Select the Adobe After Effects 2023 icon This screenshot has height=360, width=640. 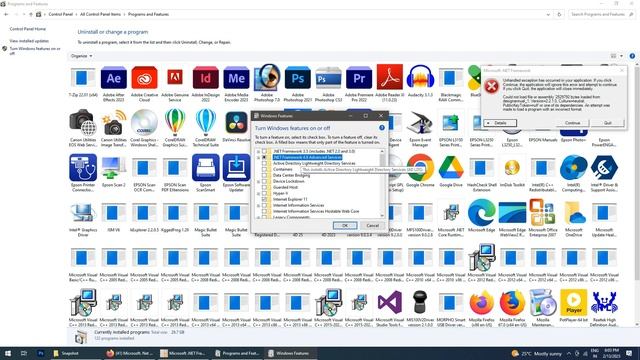point(113,78)
